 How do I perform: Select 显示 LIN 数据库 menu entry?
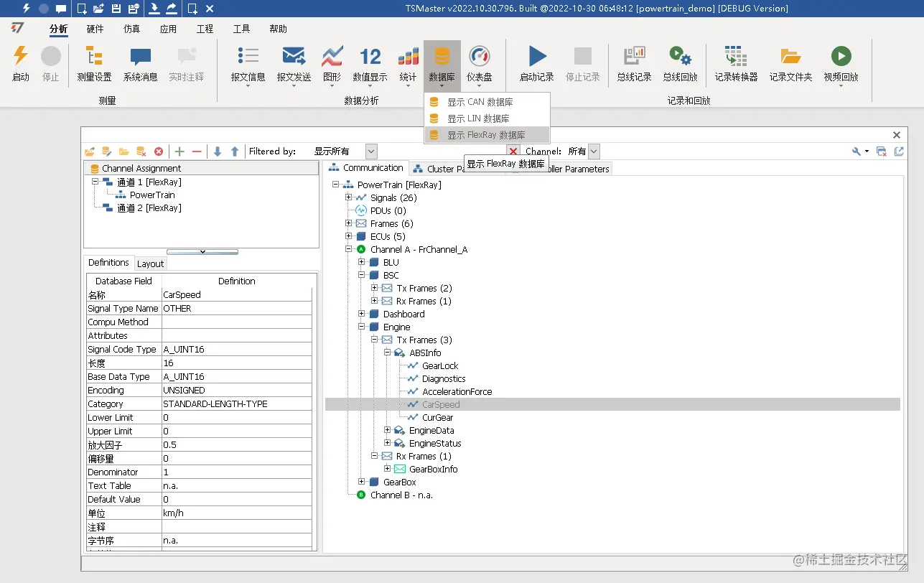[x=487, y=118]
